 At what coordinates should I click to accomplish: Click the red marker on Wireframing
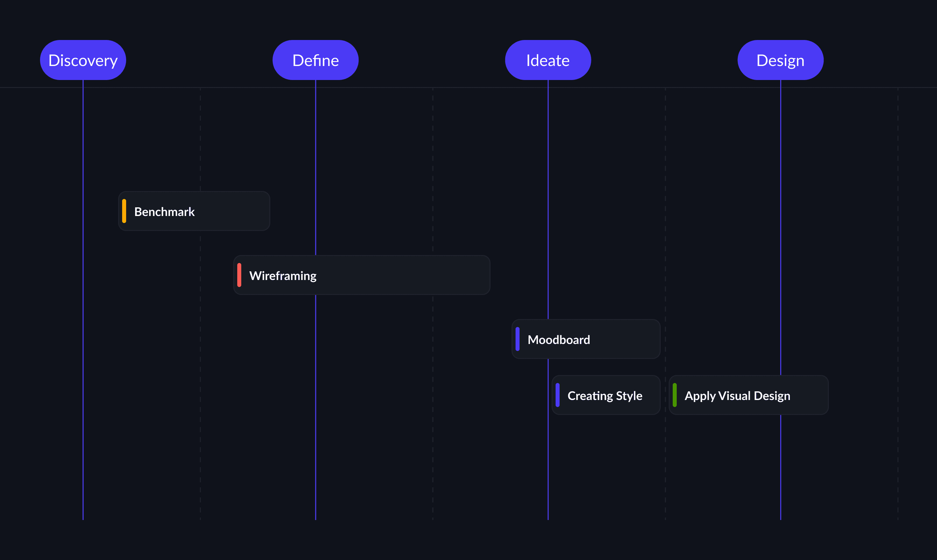pyautogui.click(x=239, y=275)
